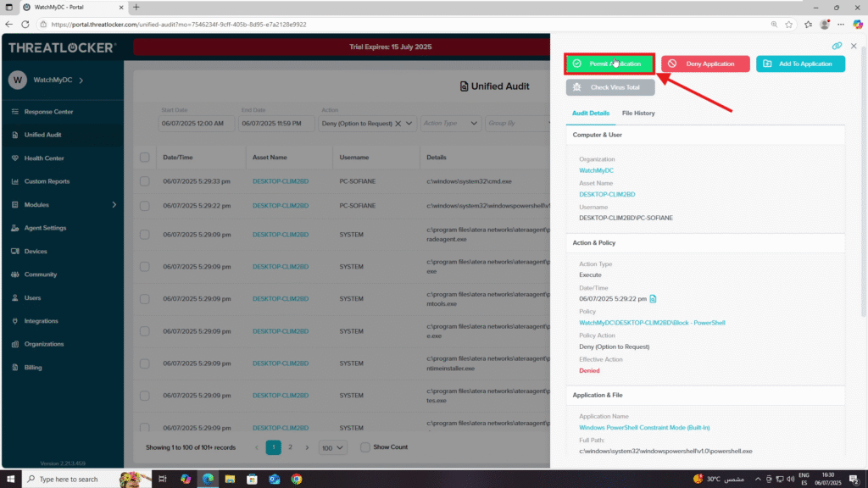Click the Start Date field
Image resolution: width=868 pixels, height=488 pixels.
point(196,124)
